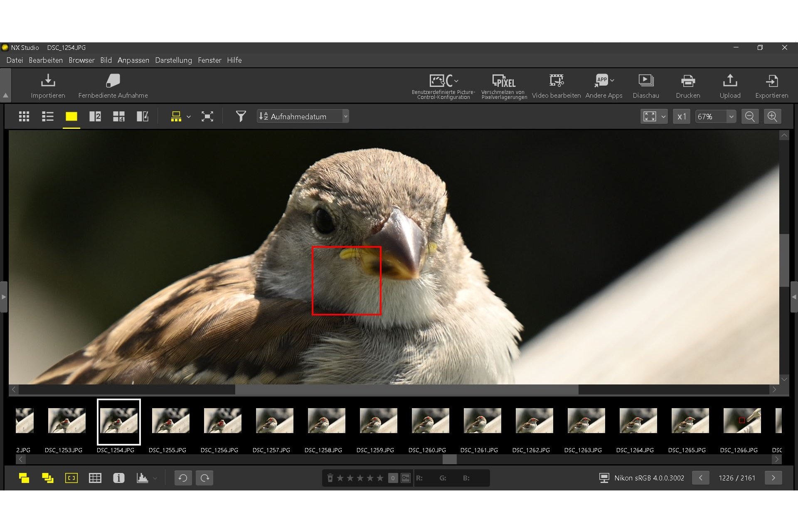Launch Verschmelzen von Pixelverlagerungen
The image size is (798, 532).
(x=504, y=86)
